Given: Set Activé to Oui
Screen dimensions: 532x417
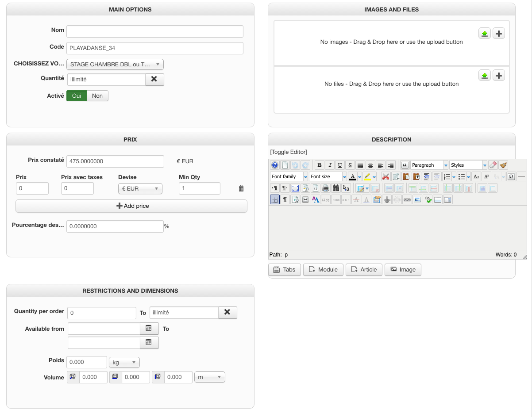Looking at the screenshot, I should 77,96.
